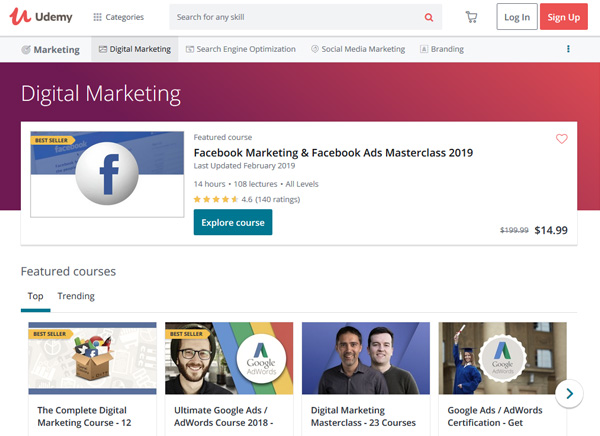Screen dimensions: 600x436
Task: Click the Featured courses heading
Action: (x=68, y=271)
